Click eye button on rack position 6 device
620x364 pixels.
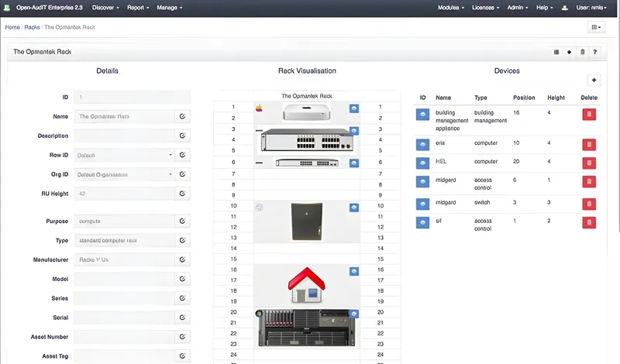(354, 163)
